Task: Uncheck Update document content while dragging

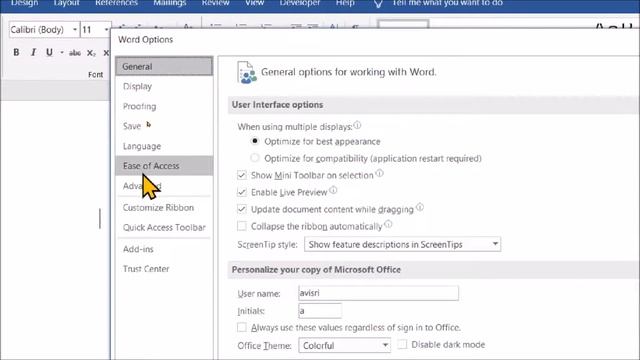Action: [242, 209]
